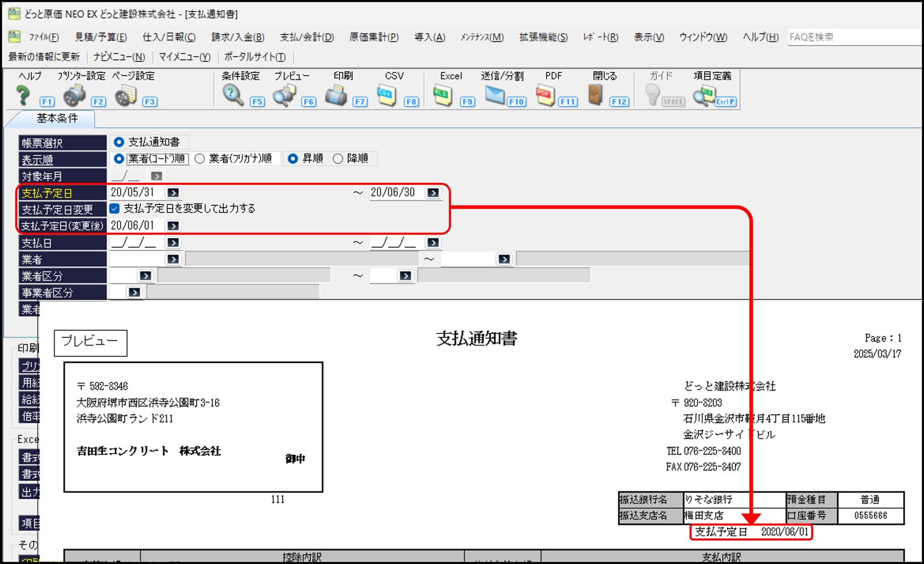Open print preview icon
The width and height of the screenshot is (924, 564).
point(284,95)
